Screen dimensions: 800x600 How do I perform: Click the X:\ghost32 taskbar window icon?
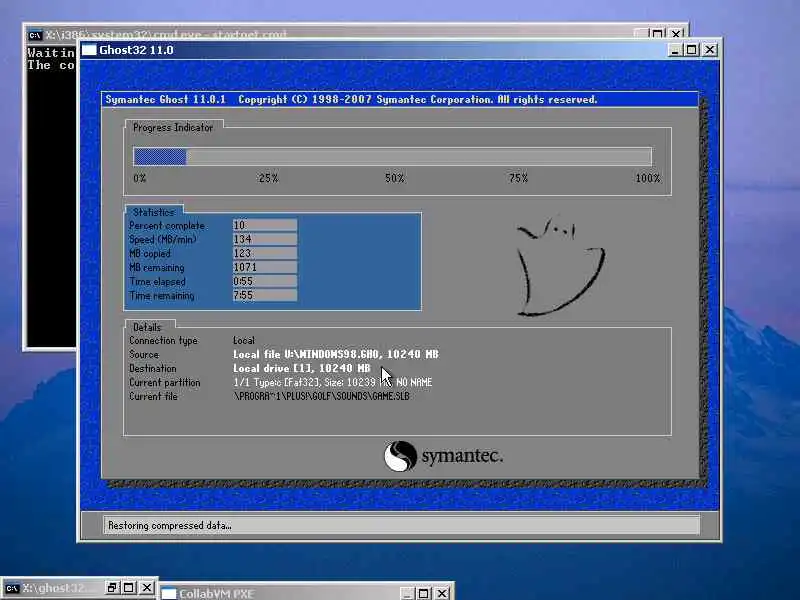click(x=12, y=588)
